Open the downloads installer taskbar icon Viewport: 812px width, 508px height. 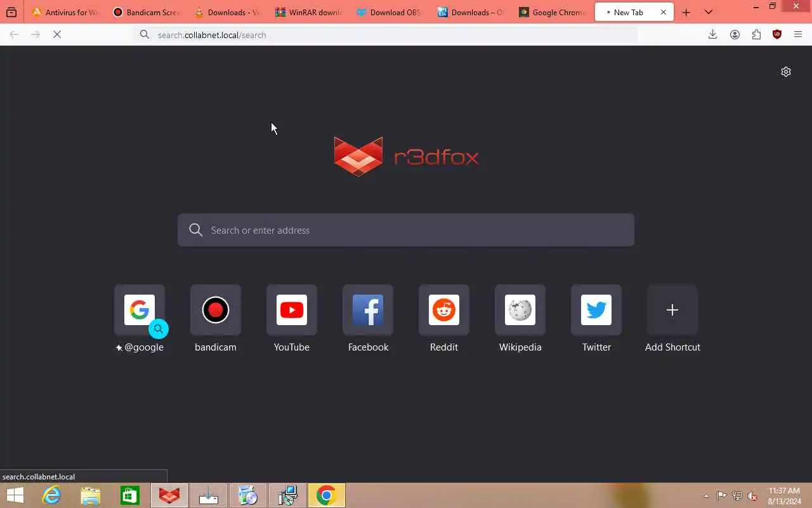pyautogui.click(x=209, y=495)
